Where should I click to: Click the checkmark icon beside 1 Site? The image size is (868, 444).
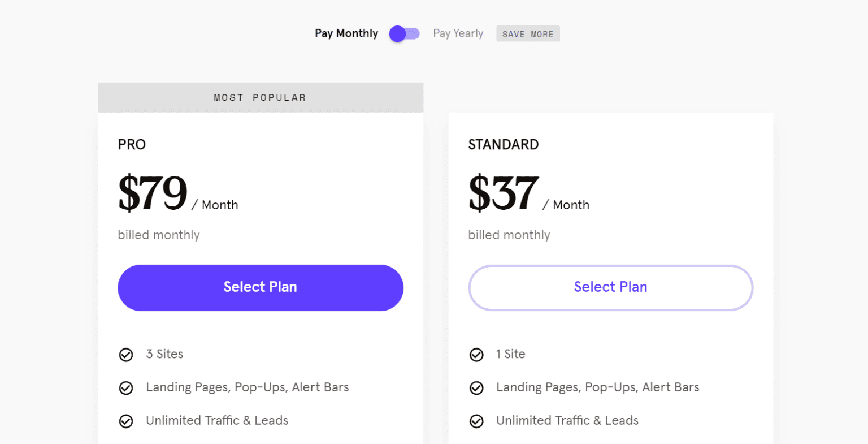tap(476, 355)
